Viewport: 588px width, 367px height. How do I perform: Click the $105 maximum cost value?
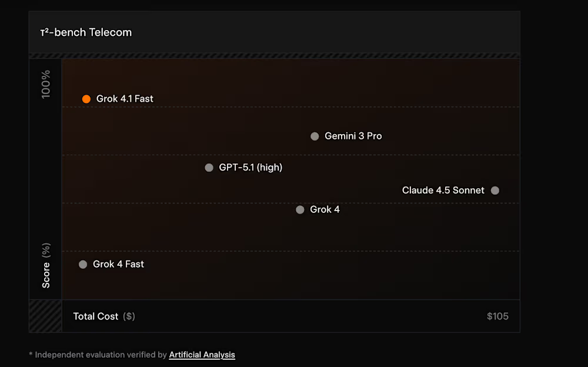tap(497, 316)
